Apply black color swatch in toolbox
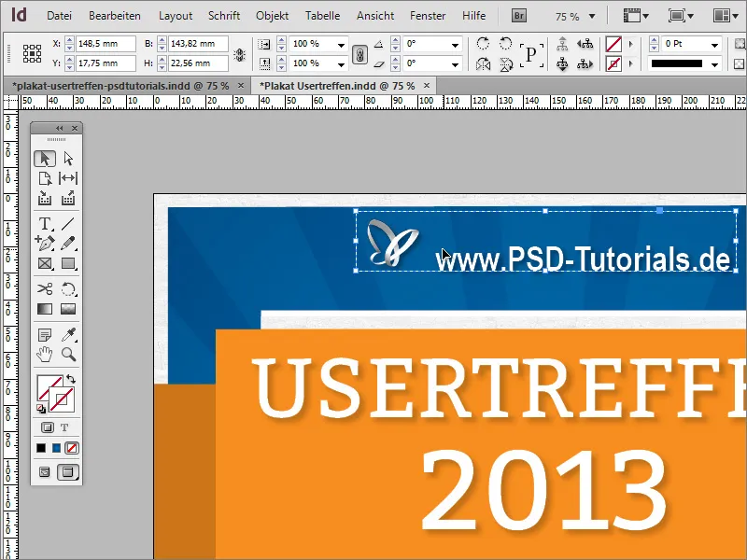Image resolution: width=747 pixels, height=560 pixels. click(x=41, y=448)
